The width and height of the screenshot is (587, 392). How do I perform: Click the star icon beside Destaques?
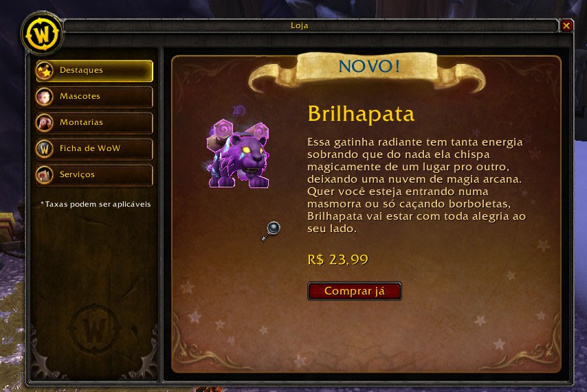click(45, 71)
